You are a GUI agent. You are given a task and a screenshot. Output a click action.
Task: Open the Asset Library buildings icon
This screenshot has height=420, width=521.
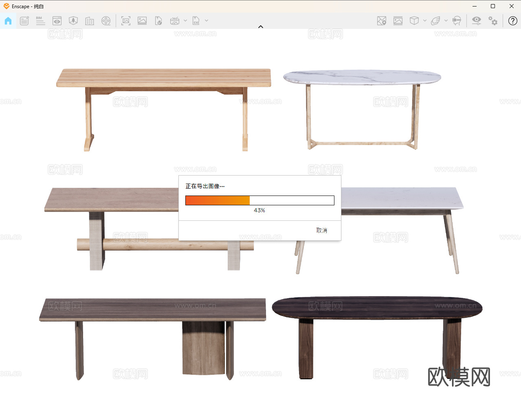(90, 21)
